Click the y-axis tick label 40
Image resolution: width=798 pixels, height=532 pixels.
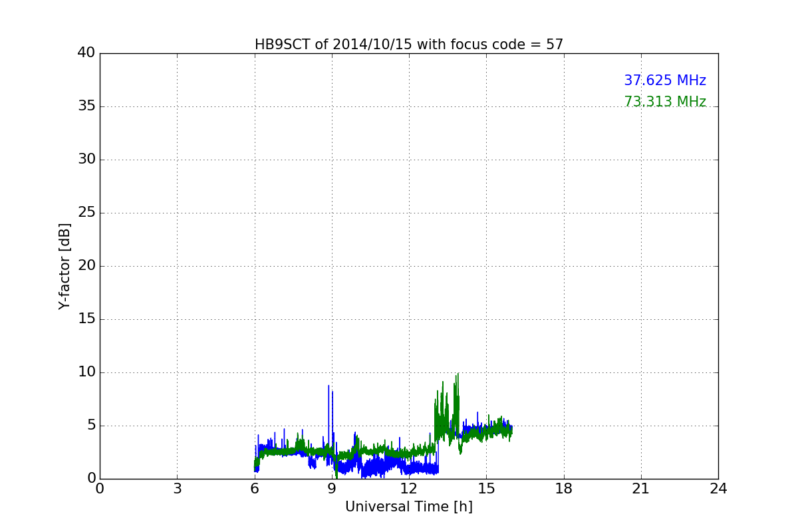(86, 53)
